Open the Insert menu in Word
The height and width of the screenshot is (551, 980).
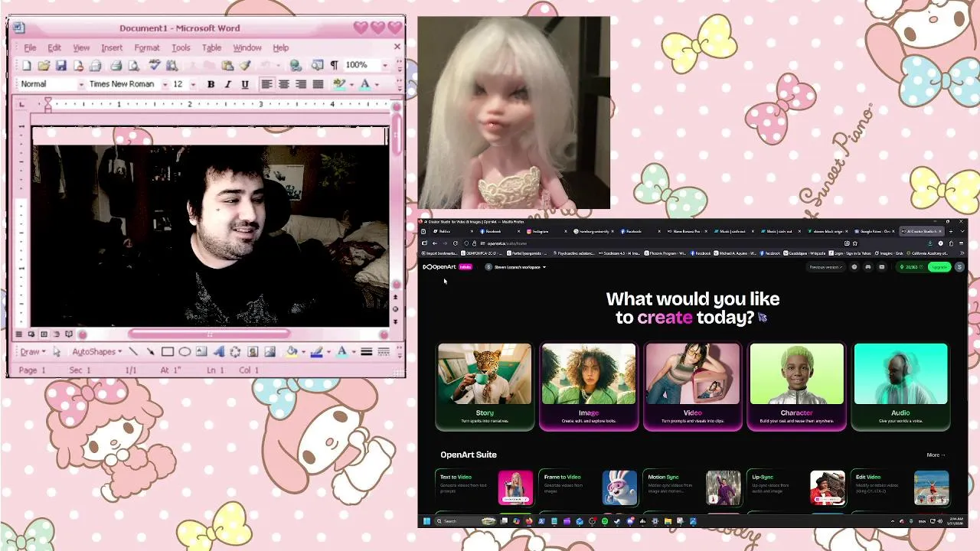(x=112, y=47)
